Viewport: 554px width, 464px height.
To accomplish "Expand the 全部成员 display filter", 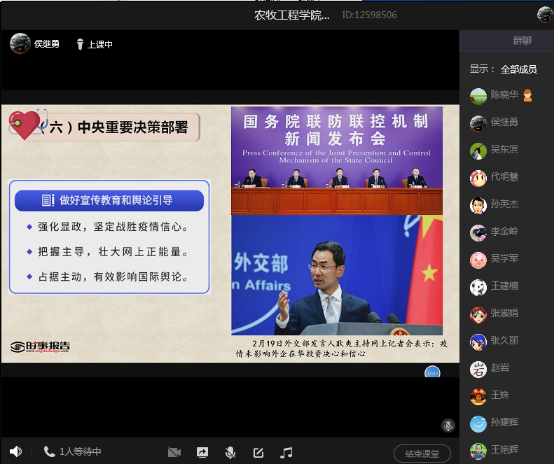I will click(x=519, y=69).
